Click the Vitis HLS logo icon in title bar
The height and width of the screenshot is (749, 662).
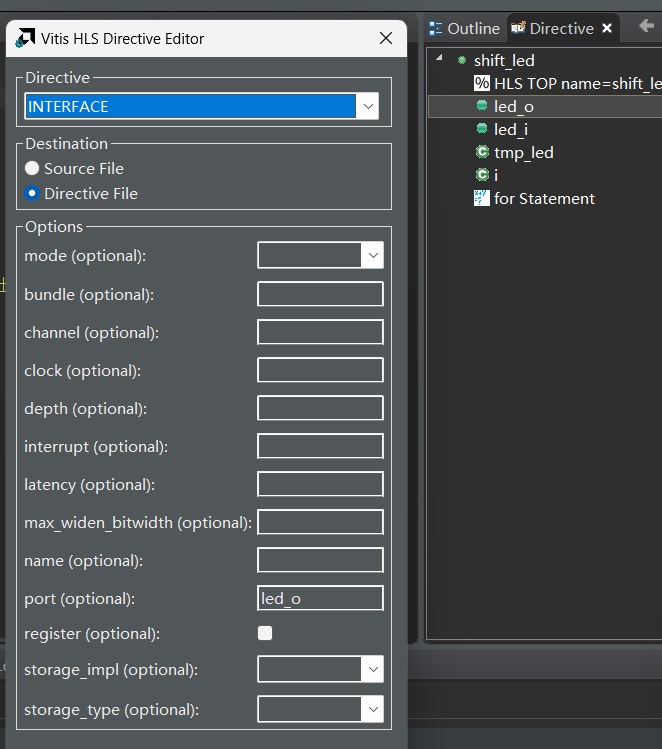tap(25, 38)
